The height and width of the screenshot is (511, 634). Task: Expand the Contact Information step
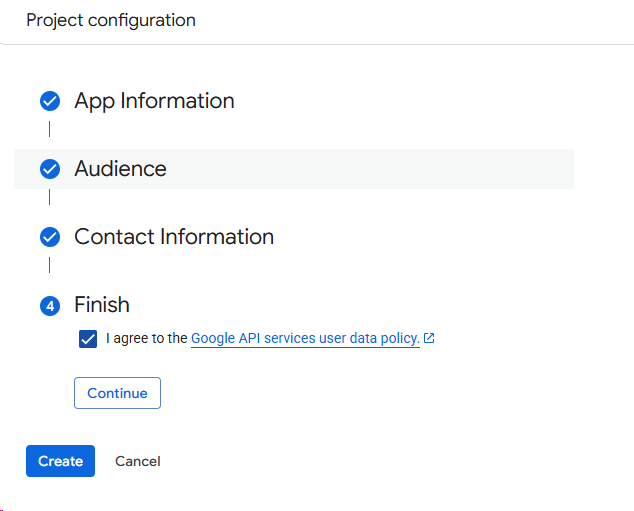173,237
